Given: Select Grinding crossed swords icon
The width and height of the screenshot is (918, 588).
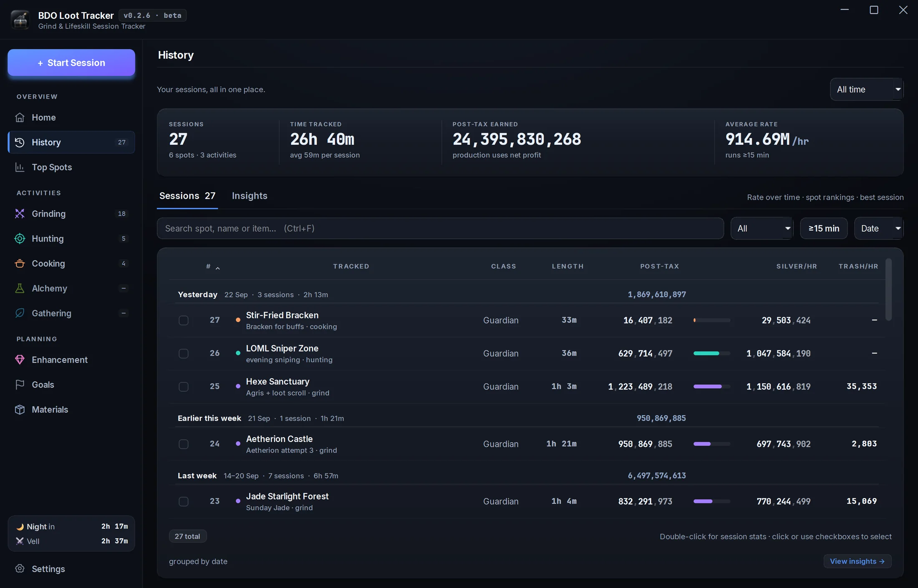Looking at the screenshot, I should [20, 214].
